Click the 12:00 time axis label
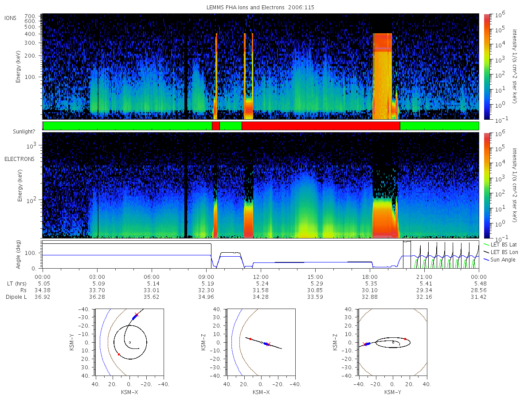Viewport: 532px width, 399px height. point(261,276)
